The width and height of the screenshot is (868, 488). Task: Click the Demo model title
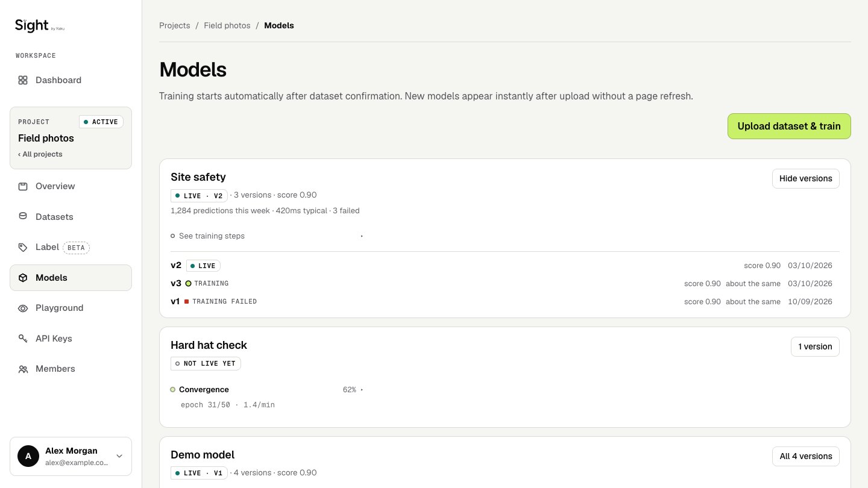[203, 455]
